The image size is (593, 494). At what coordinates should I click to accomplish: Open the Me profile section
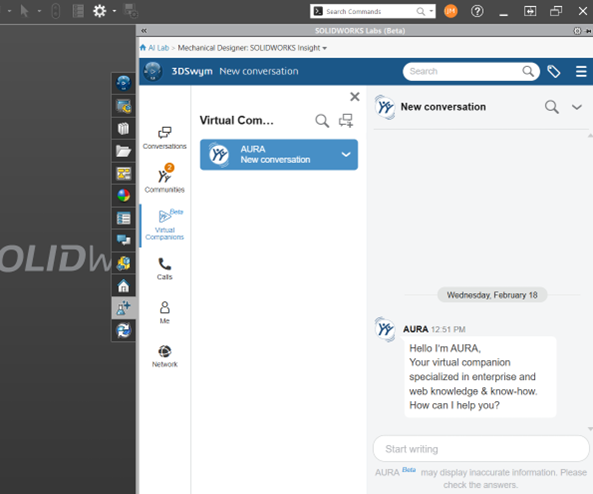click(x=165, y=312)
